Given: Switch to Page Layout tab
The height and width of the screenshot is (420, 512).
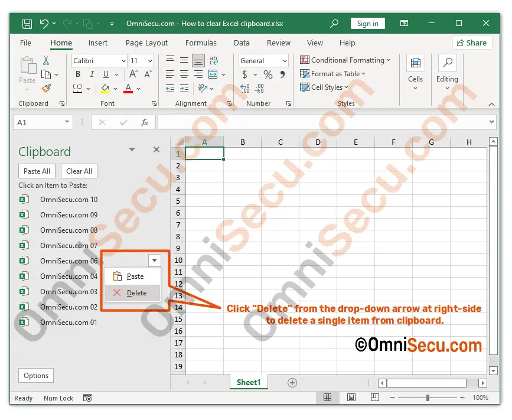Looking at the screenshot, I should click(146, 43).
